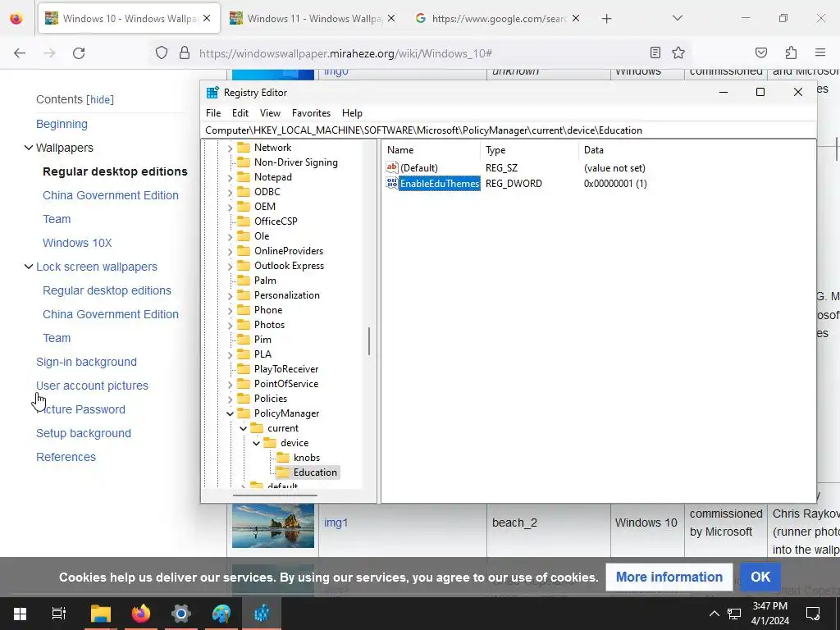Open the Registry Editor View menu
This screenshot has width=840, height=630.
[x=270, y=113]
